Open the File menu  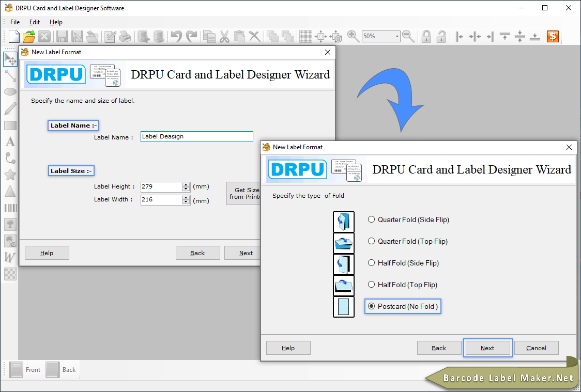coord(15,22)
